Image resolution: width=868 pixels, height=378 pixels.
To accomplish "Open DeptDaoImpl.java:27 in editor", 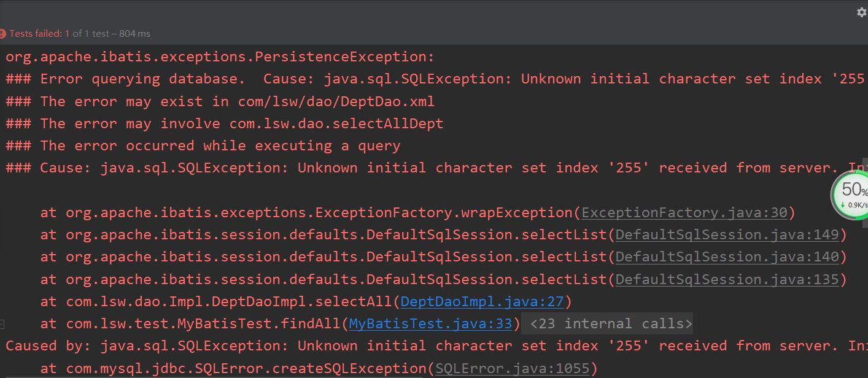I will point(482,302).
